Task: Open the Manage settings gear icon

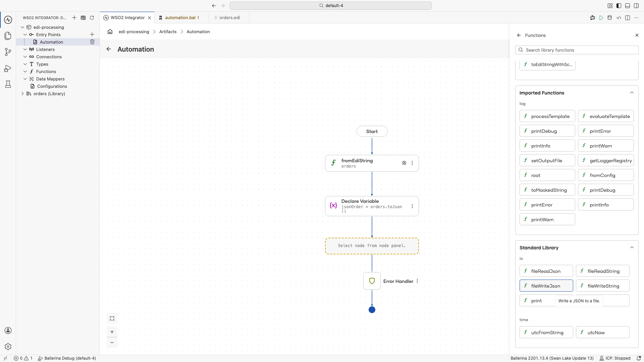Action: click(x=8, y=347)
